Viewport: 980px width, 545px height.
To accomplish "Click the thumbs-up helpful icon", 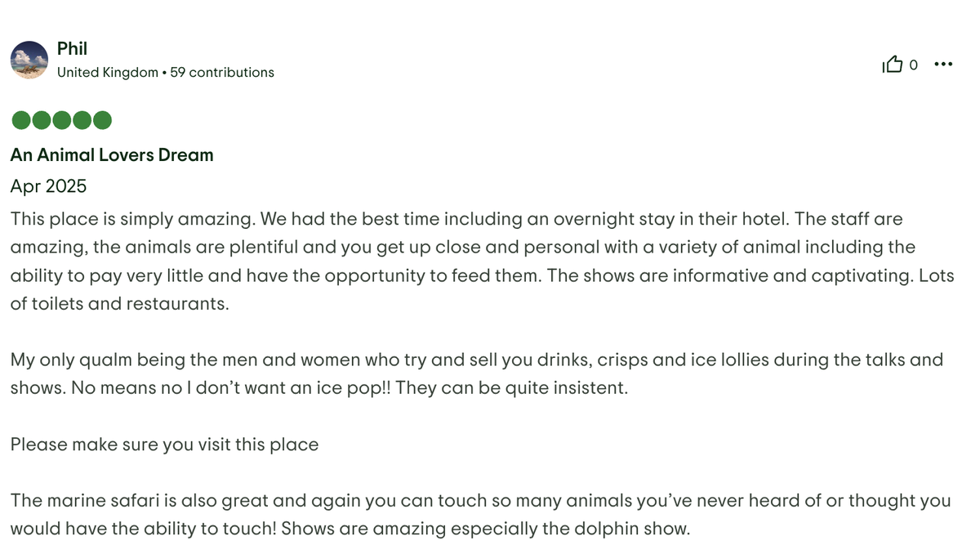I will [x=893, y=65].
